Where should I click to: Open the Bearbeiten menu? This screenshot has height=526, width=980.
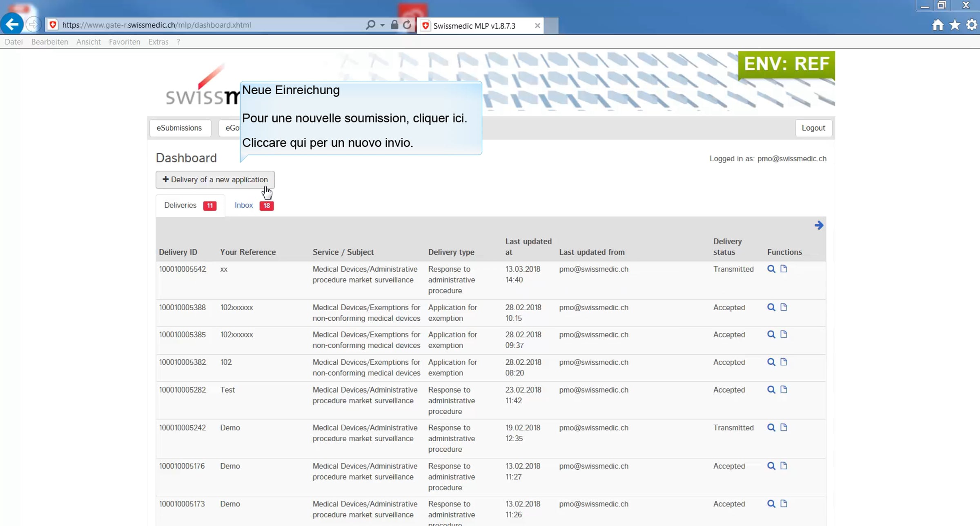pyautogui.click(x=49, y=42)
